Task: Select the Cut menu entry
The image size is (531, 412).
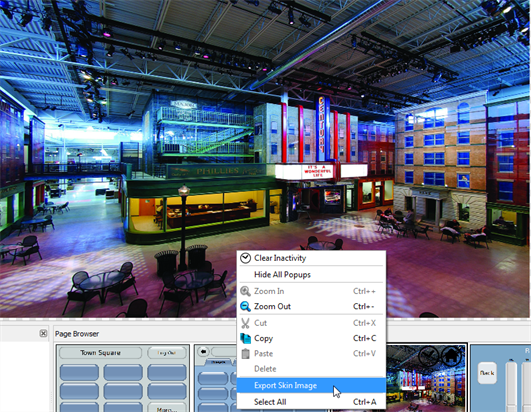Action: 311,323
